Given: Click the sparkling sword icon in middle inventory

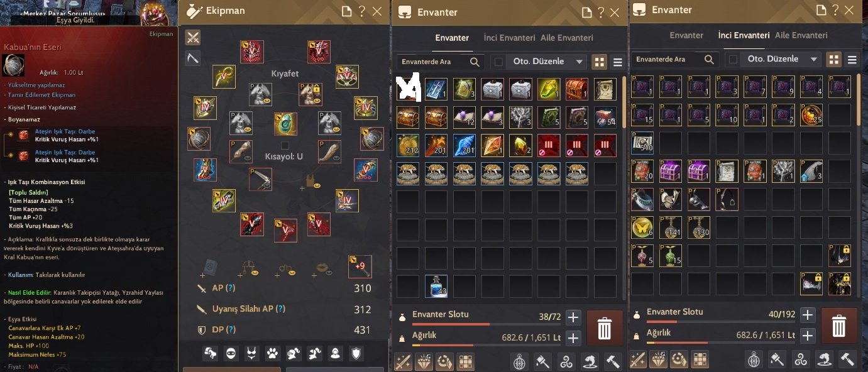Looking at the screenshot, I should click(x=403, y=361).
